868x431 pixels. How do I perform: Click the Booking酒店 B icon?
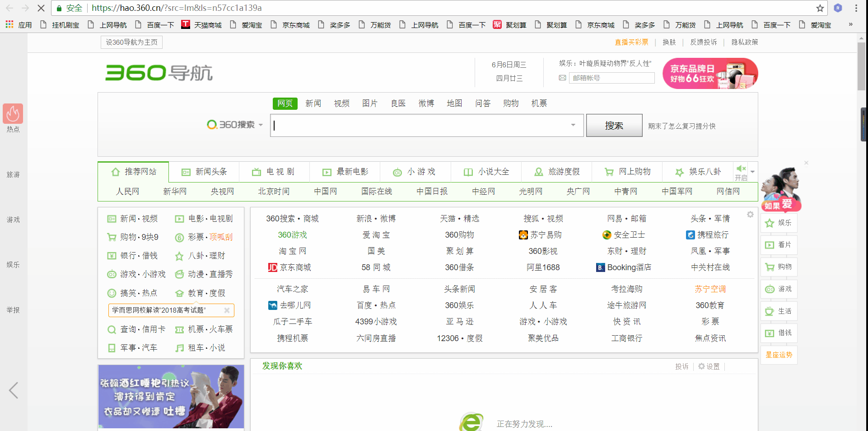[x=600, y=267]
